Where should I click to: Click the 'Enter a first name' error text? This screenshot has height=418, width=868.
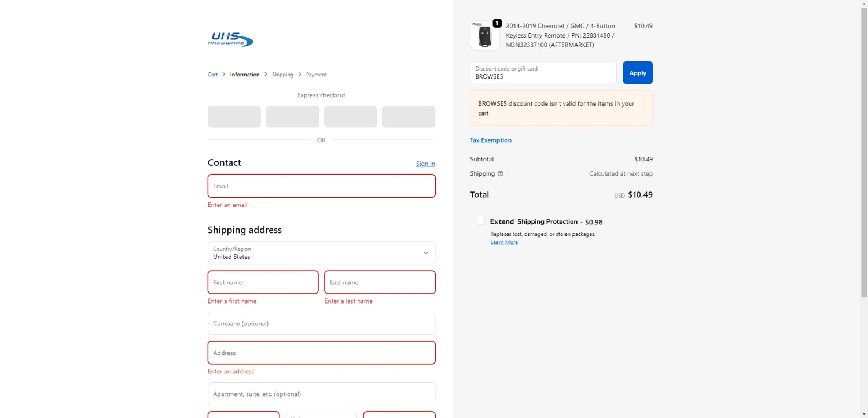pos(232,301)
